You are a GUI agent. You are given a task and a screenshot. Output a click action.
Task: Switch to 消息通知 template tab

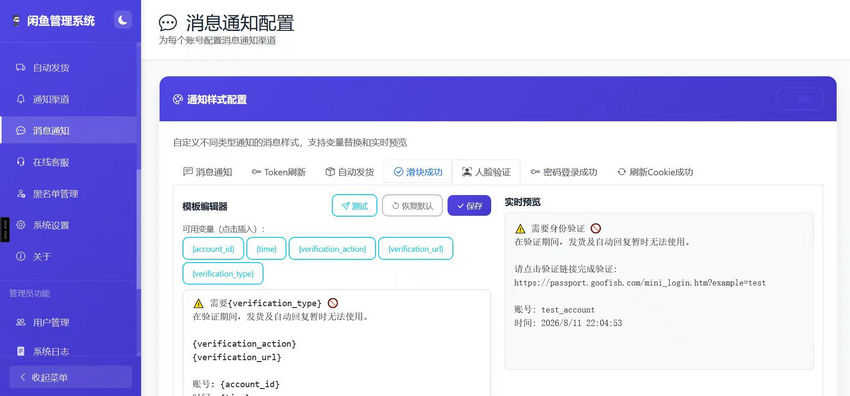coord(208,172)
